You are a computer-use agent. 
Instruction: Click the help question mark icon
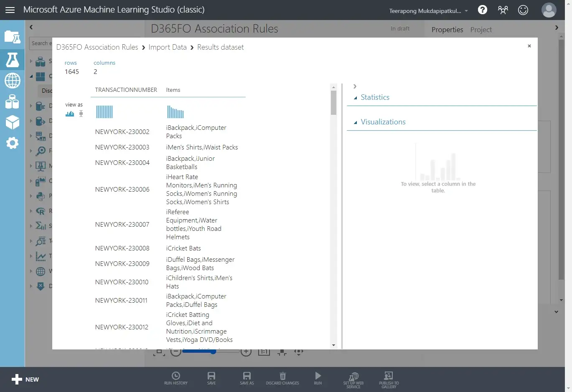coord(483,10)
